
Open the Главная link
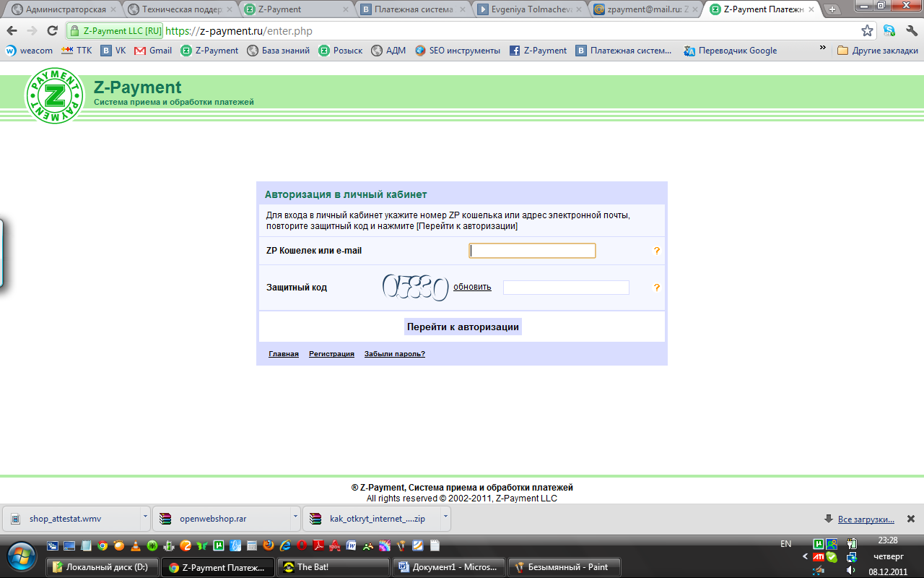click(284, 354)
